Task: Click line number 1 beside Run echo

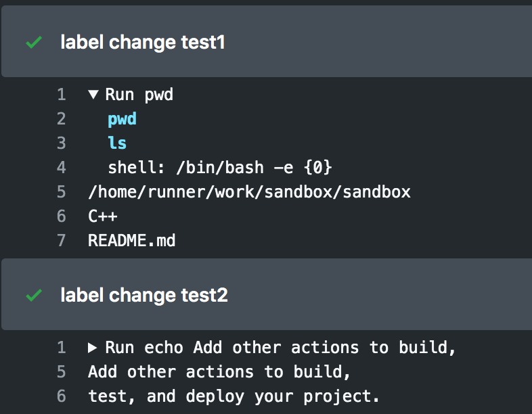Action: pos(61,348)
